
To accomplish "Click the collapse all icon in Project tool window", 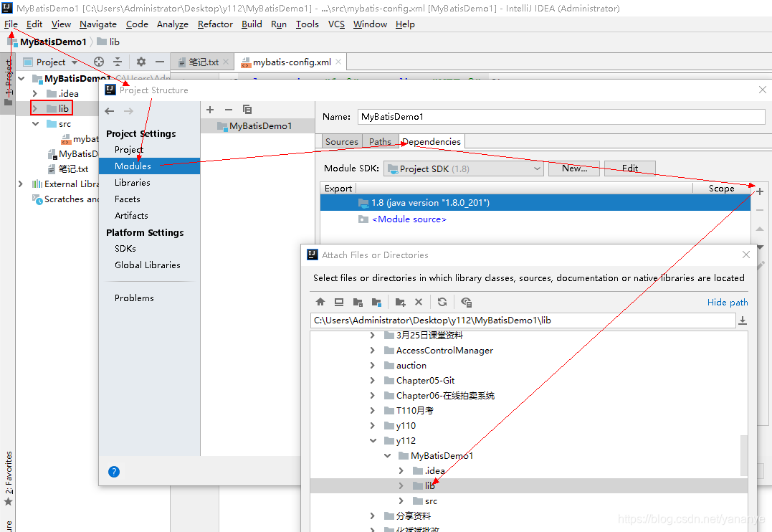I will [x=117, y=62].
